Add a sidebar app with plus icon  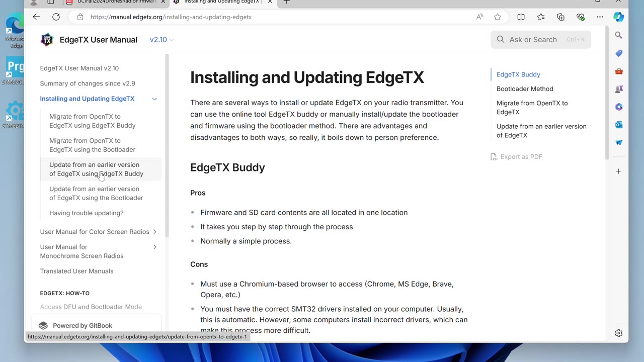pos(619,171)
